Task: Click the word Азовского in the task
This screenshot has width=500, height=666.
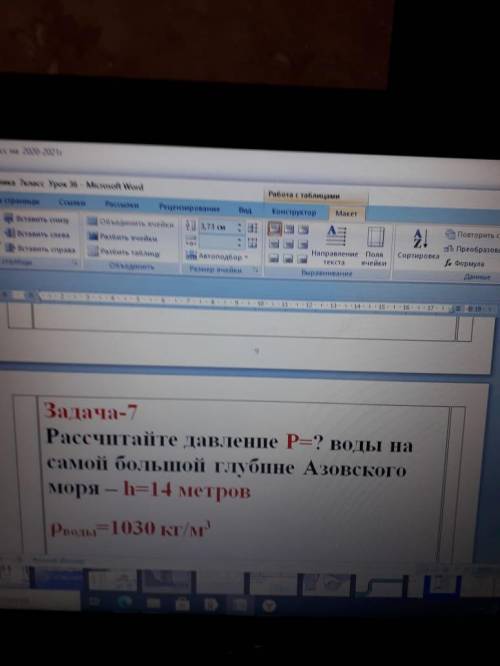Action: [x=355, y=468]
